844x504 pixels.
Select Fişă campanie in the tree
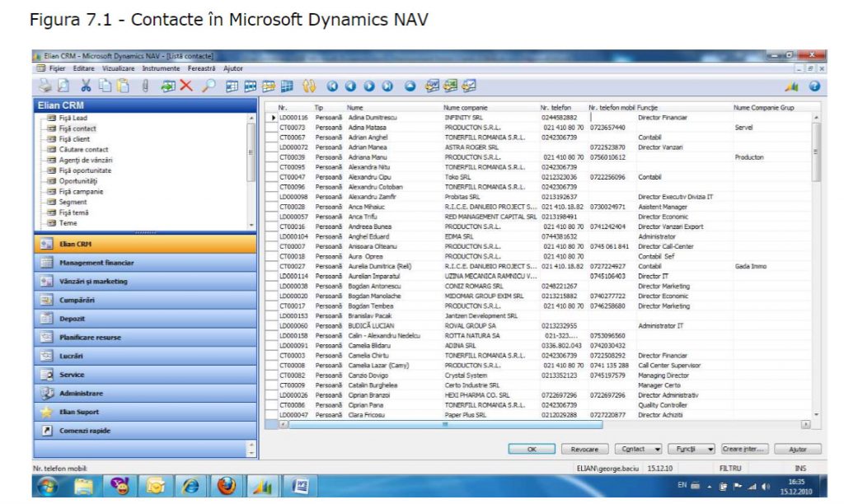click(x=81, y=192)
